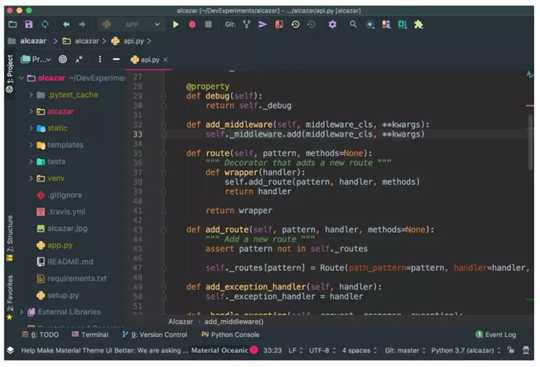The image size is (540, 367).
Task: Click the icon right of the magnifier
Action: [370, 25]
